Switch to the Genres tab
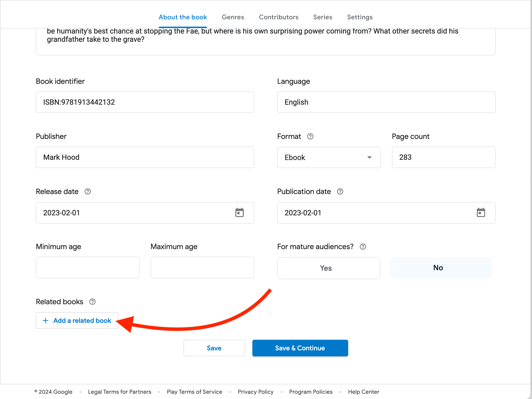This screenshot has height=399, width=532. 233,17
